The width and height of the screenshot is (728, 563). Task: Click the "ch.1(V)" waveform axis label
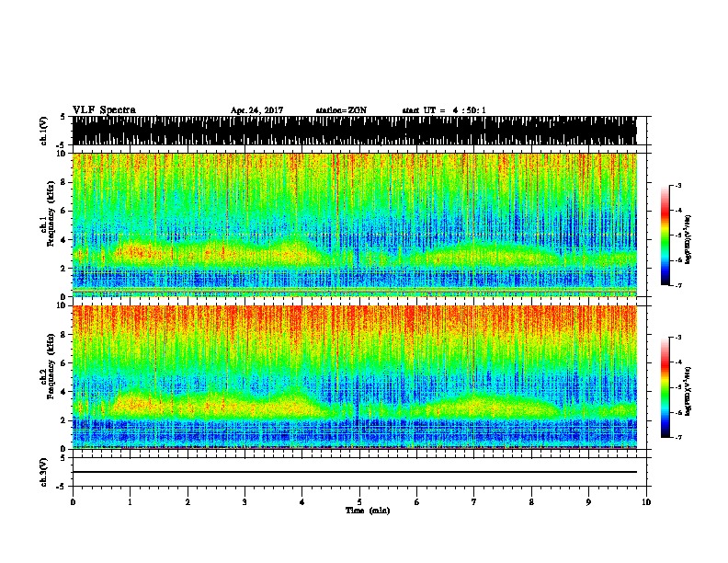44,131
